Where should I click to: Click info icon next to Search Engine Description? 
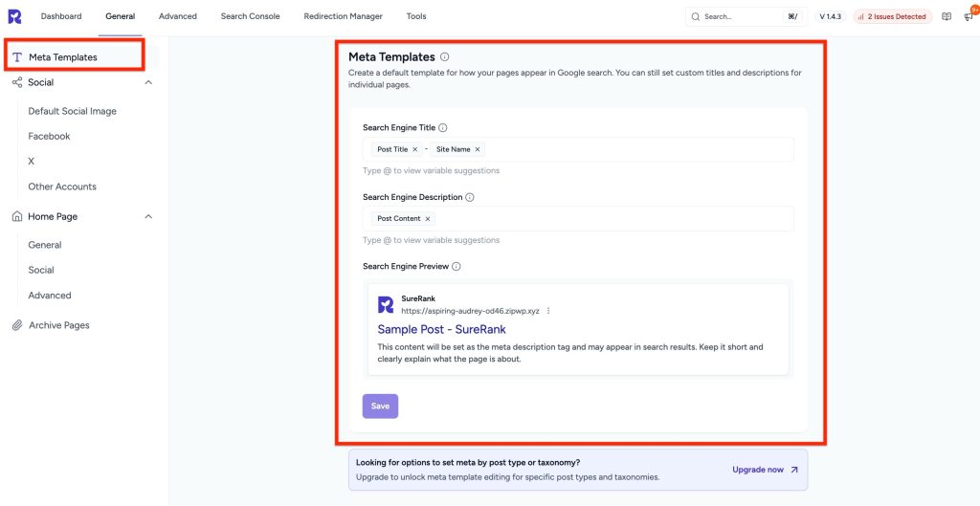470,198
